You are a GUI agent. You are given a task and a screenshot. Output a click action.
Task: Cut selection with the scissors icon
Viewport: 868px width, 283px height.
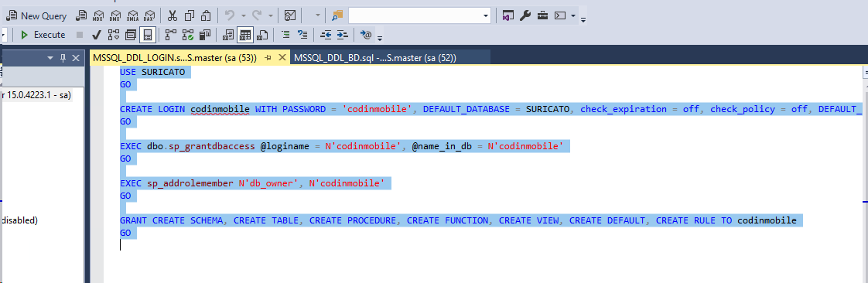pyautogui.click(x=173, y=16)
